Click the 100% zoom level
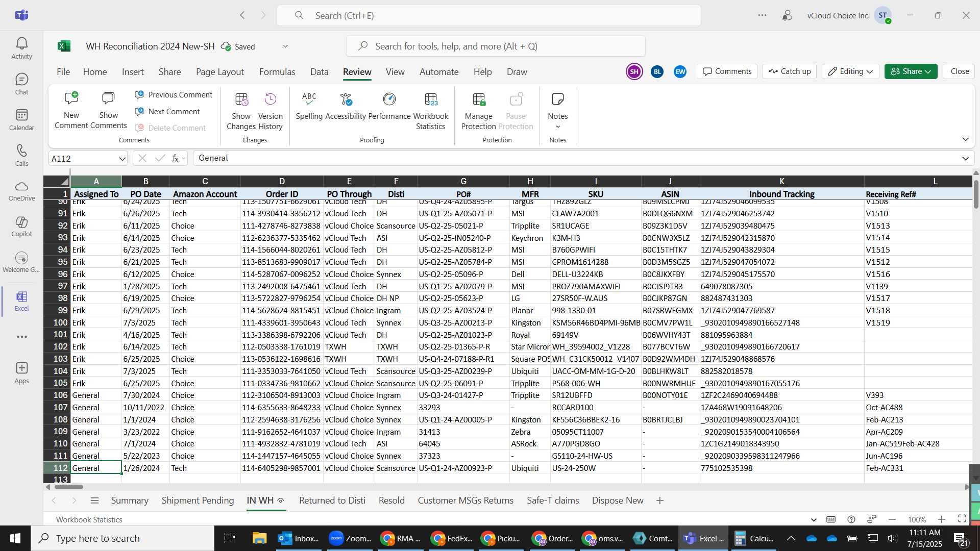The image size is (980, 551). 917,519
